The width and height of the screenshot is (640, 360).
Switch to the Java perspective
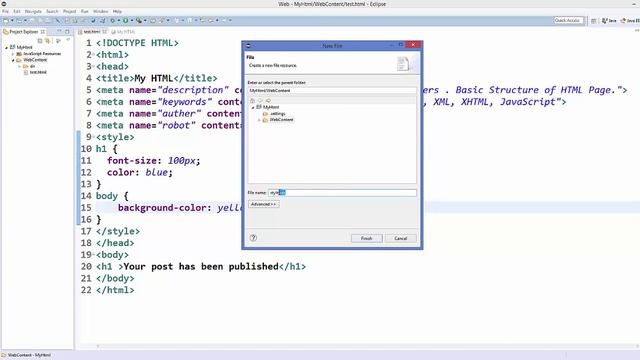pyautogui.click(x=609, y=20)
